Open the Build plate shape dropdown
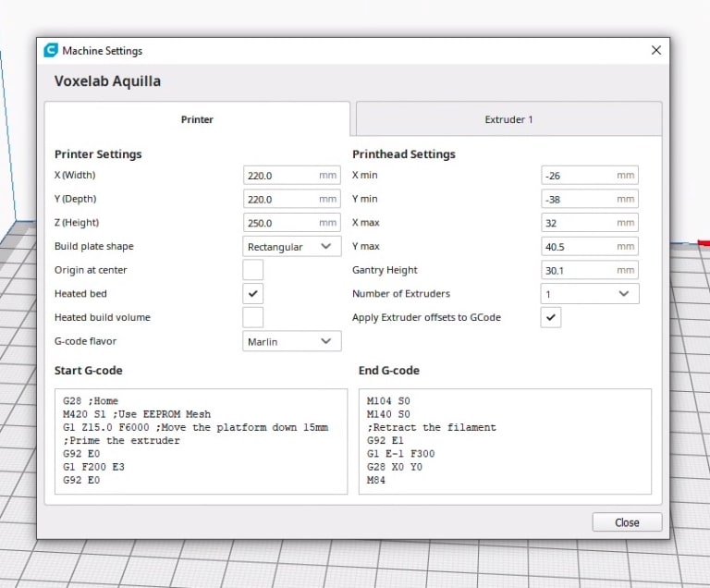 291,247
